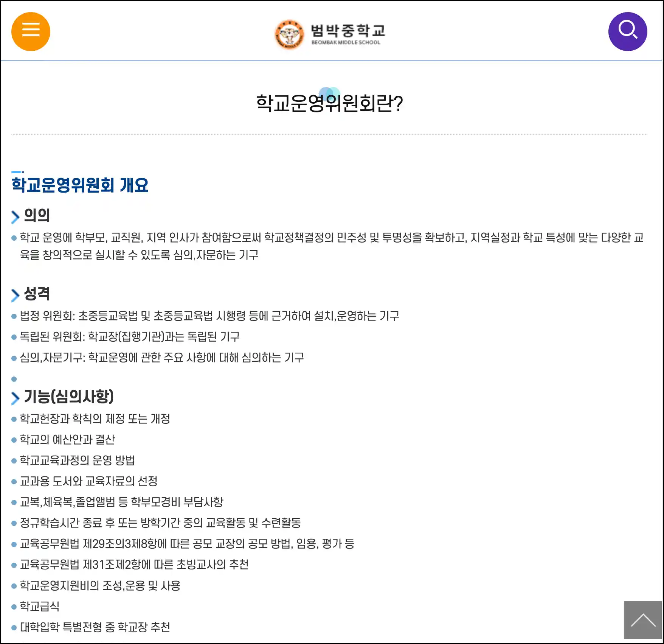664x644 pixels.
Task: Click the scroll-to-top arrow button
Action: (643, 620)
